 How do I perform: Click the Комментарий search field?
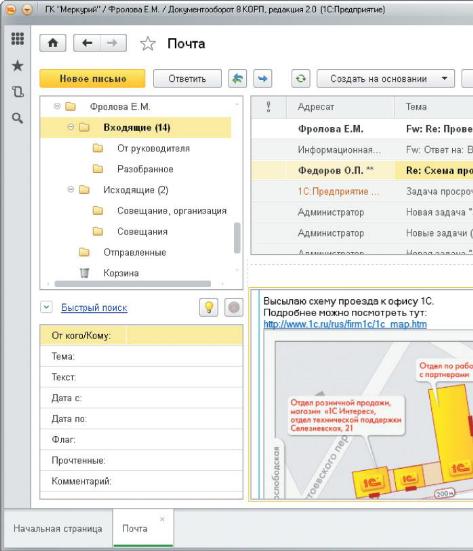tap(142, 481)
